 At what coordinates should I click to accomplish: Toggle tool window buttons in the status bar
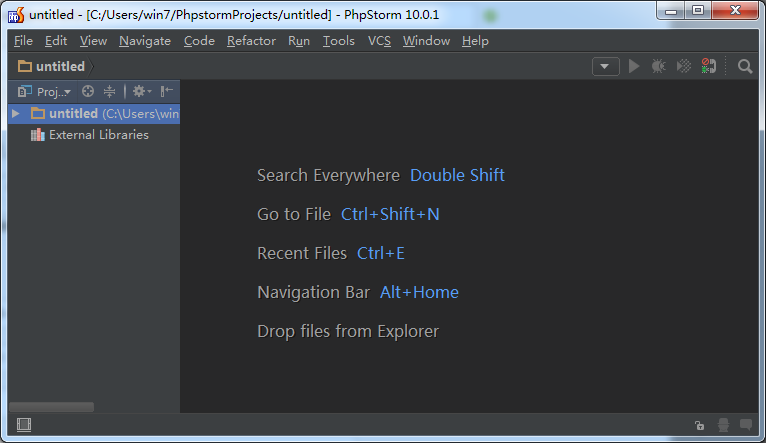click(x=24, y=425)
